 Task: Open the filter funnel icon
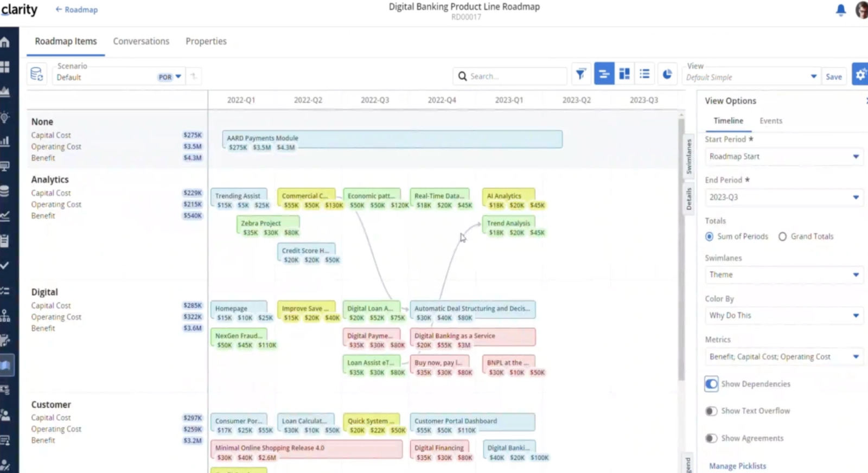coord(580,74)
